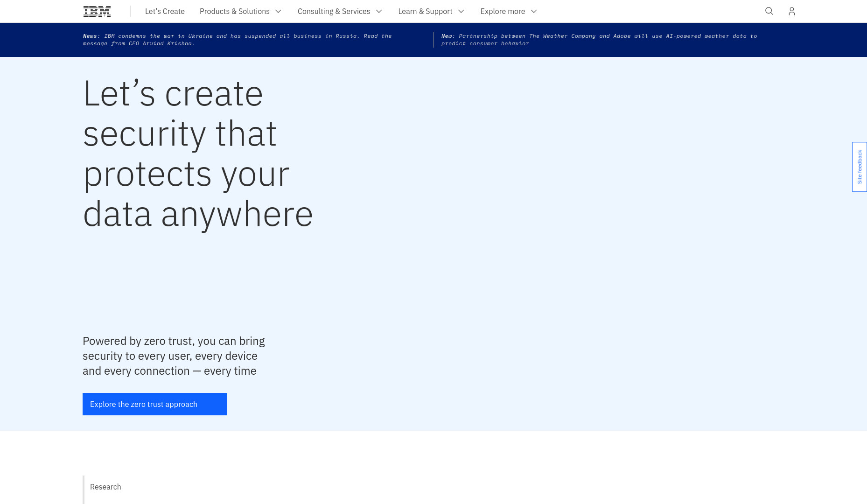Image resolution: width=867 pixels, height=504 pixels.
Task: Open the search magnifier icon
Action: (769, 11)
